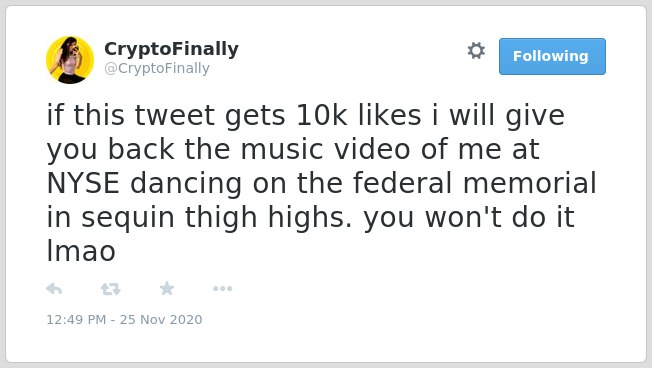The width and height of the screenshot is (652, 368).
Task: Unfollow using the blue Following button
Action: (x=552, y=57)
